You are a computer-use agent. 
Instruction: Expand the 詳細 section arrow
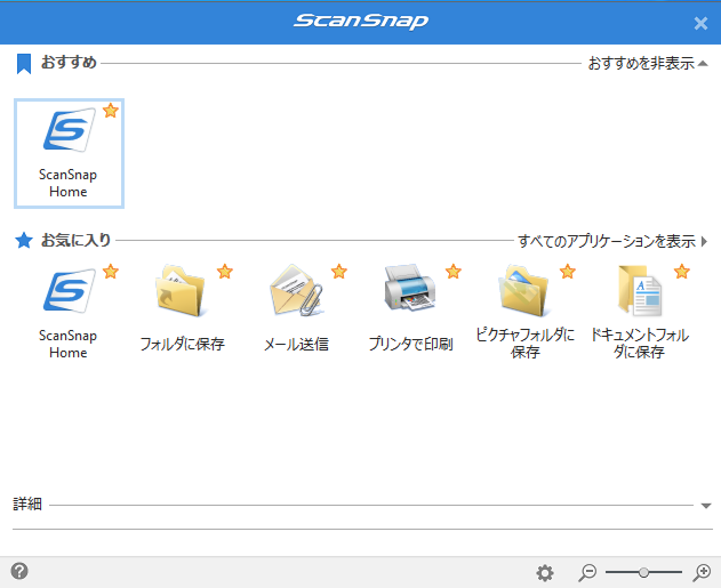tap(706, 505)
